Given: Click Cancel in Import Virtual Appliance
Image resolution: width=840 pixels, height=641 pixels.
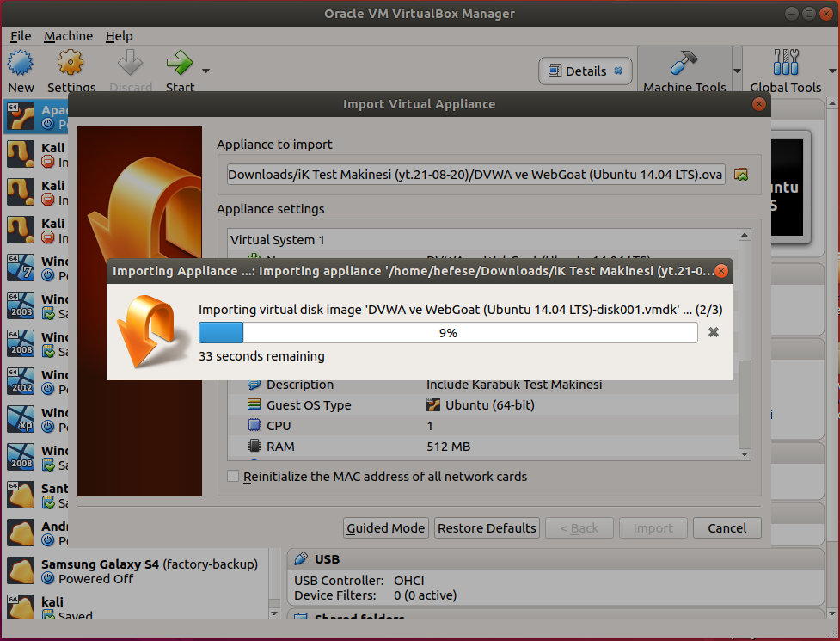Looking at the screenshot, I should [x=727, y=528].
